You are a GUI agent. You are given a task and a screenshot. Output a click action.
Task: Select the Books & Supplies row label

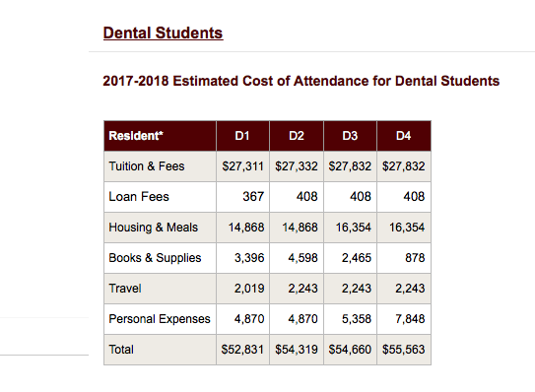[x=155, y=258]
